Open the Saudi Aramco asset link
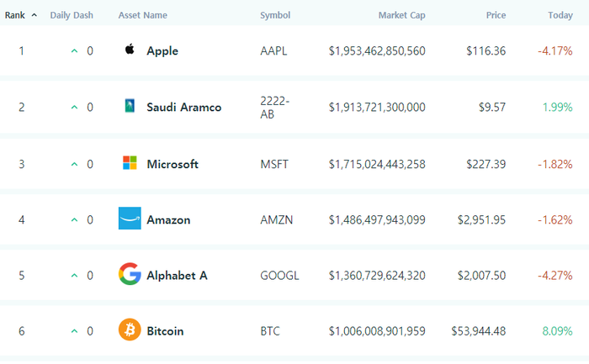The width and height of the screenshot is (589, 364). (x=183, y=108)
